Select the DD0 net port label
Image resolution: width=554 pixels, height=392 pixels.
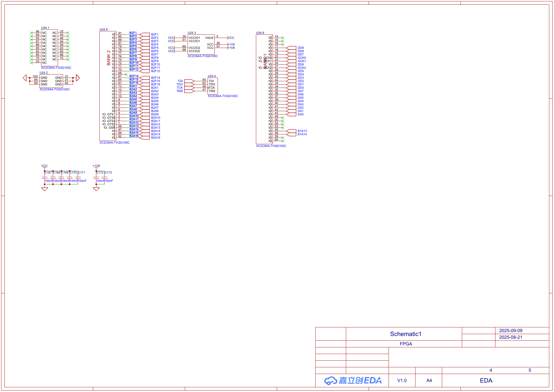301,88
